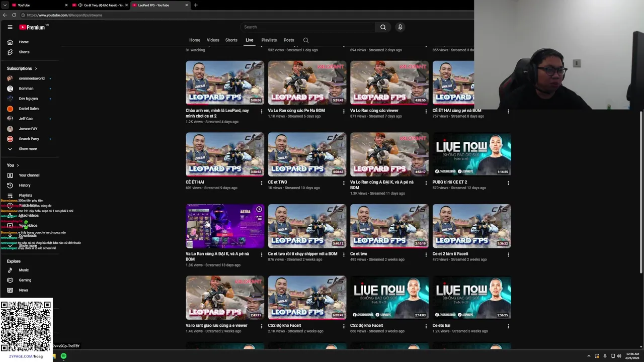
Task: Open Search Party subscription channel
Action: [x=30, y=139]
